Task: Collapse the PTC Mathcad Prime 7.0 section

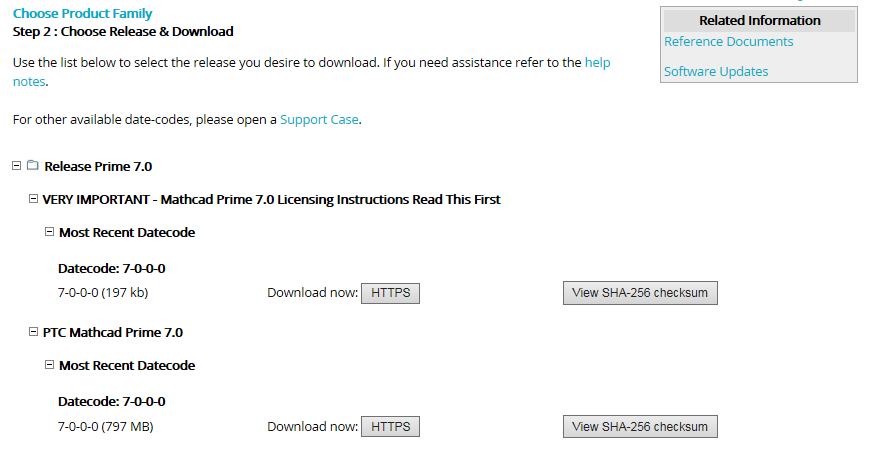Action: (34, 331)
